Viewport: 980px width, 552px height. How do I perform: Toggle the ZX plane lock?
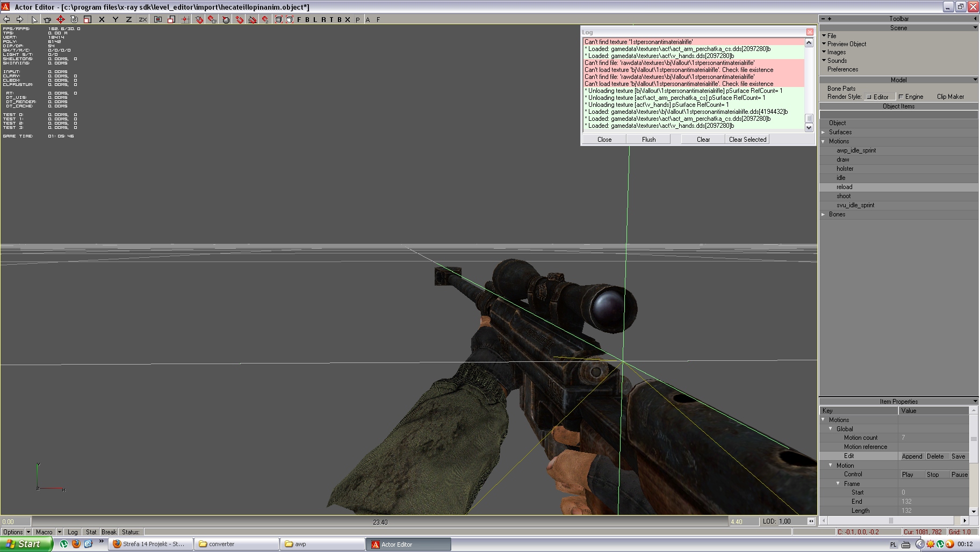pos(143,19)
